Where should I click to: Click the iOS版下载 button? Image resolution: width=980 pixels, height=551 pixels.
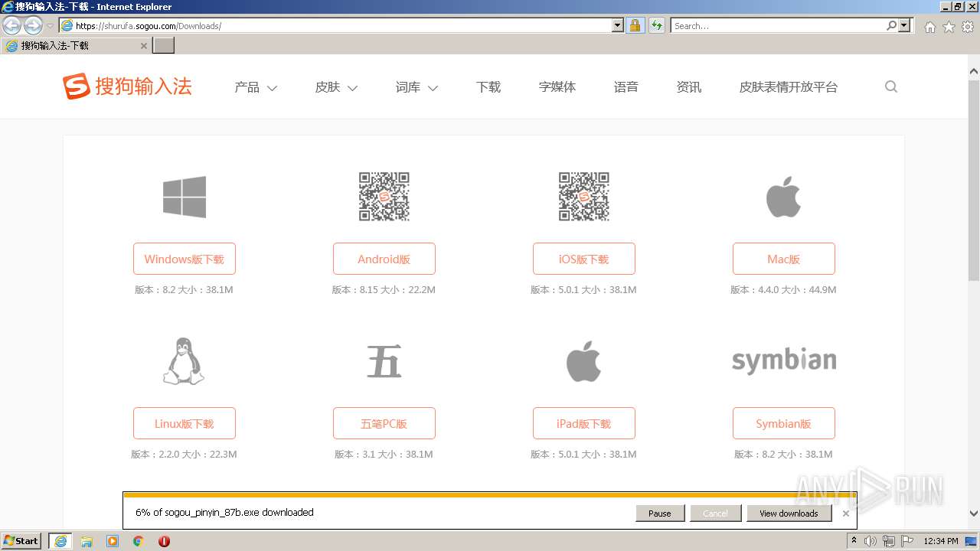pos(584,259)
